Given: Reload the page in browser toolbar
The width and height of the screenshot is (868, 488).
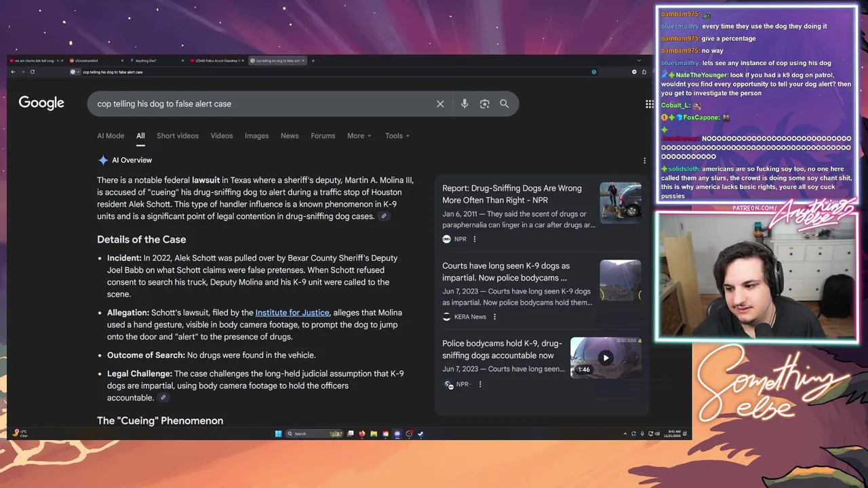Looking at the screenshot, I should click(x=32, y=72).
